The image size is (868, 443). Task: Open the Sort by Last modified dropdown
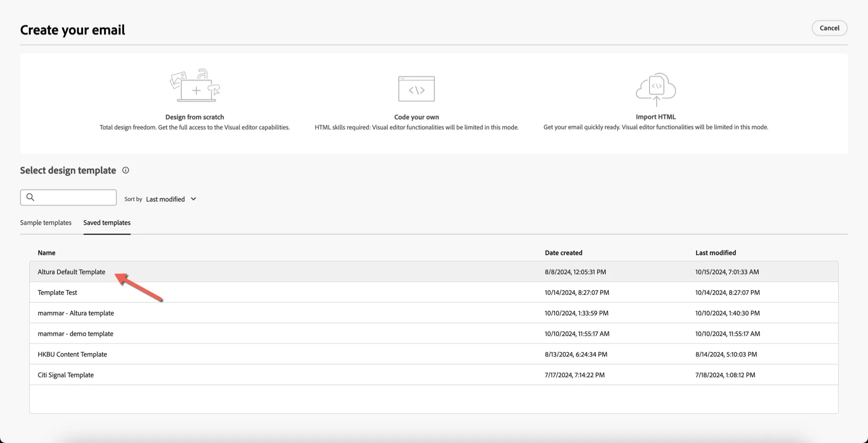click(x=171, y=199)
